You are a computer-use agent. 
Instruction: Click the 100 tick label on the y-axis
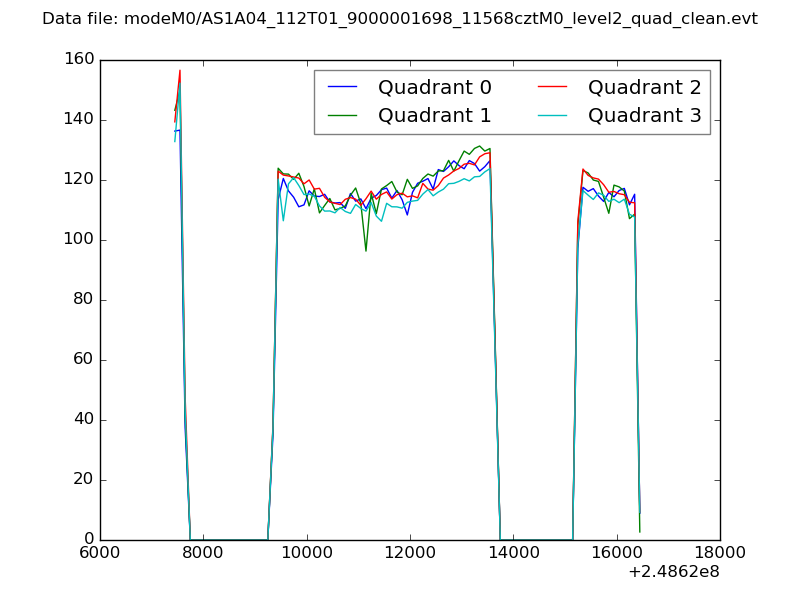tap(77, 240)
